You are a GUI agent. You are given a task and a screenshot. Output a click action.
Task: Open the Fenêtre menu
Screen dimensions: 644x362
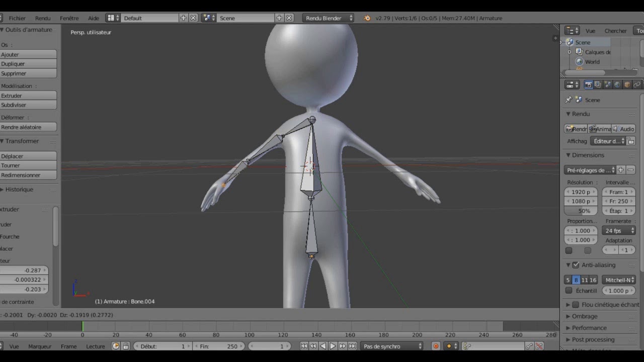tap(69, 18)
